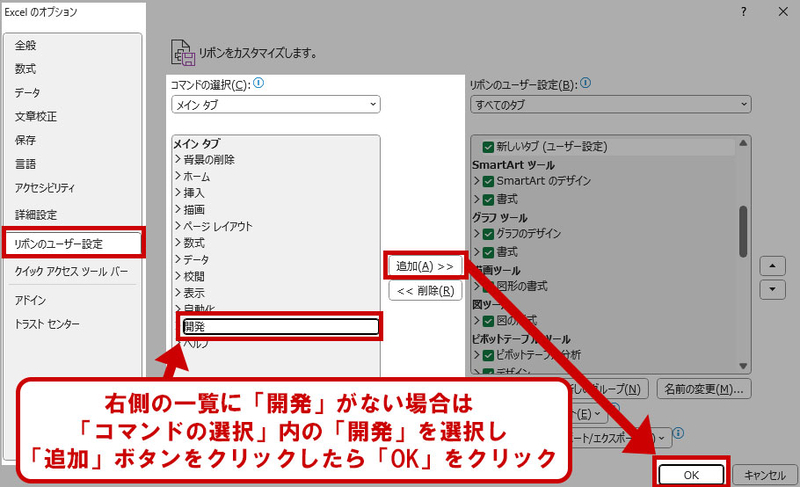800x487 pixels.
Task: Click the 追加(A) >> button
Action: (x=425, y=266)
